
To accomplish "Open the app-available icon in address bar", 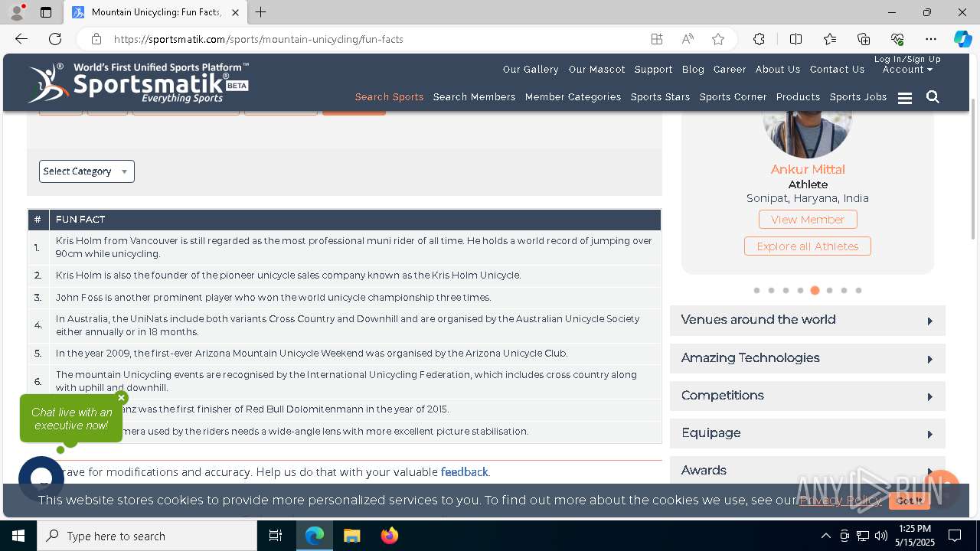I will (657, 39).
